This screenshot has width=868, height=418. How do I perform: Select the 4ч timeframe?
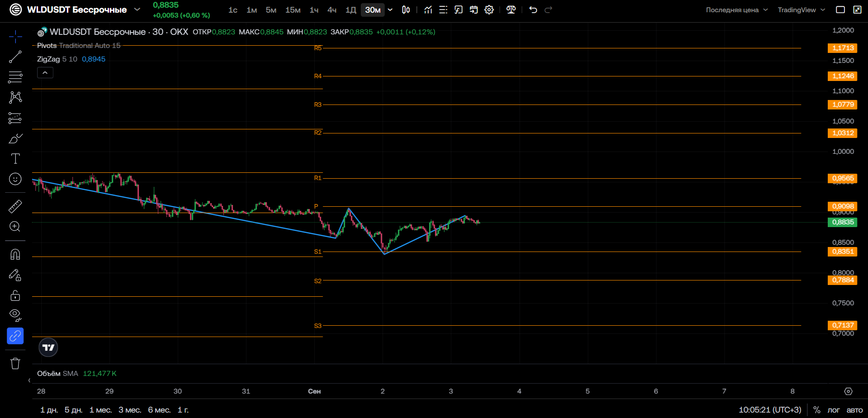332,10
